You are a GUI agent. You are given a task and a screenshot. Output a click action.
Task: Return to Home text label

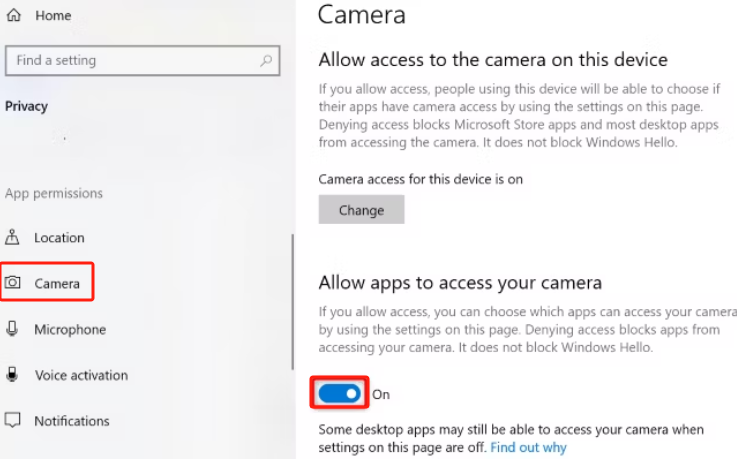(53, 17)
